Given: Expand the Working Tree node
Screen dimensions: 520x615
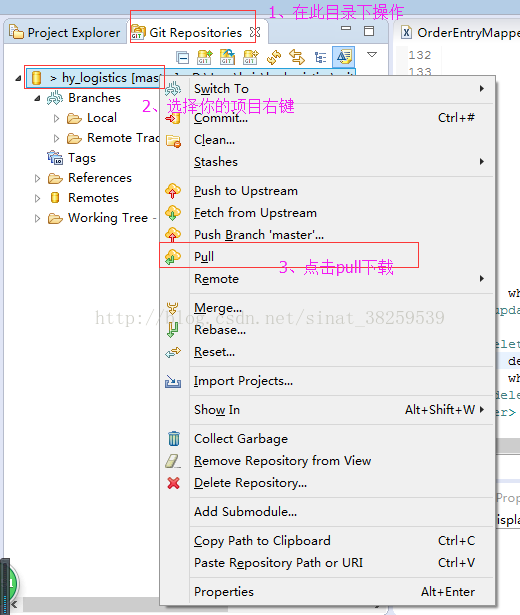Looking at the screenshot, I should 37,218.
